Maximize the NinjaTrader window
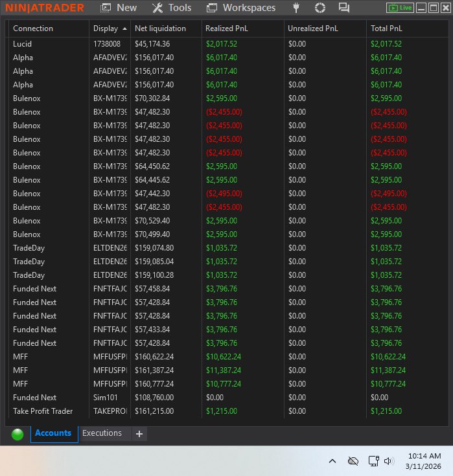Viewport: 453px width, 476px height. (434, 8)
